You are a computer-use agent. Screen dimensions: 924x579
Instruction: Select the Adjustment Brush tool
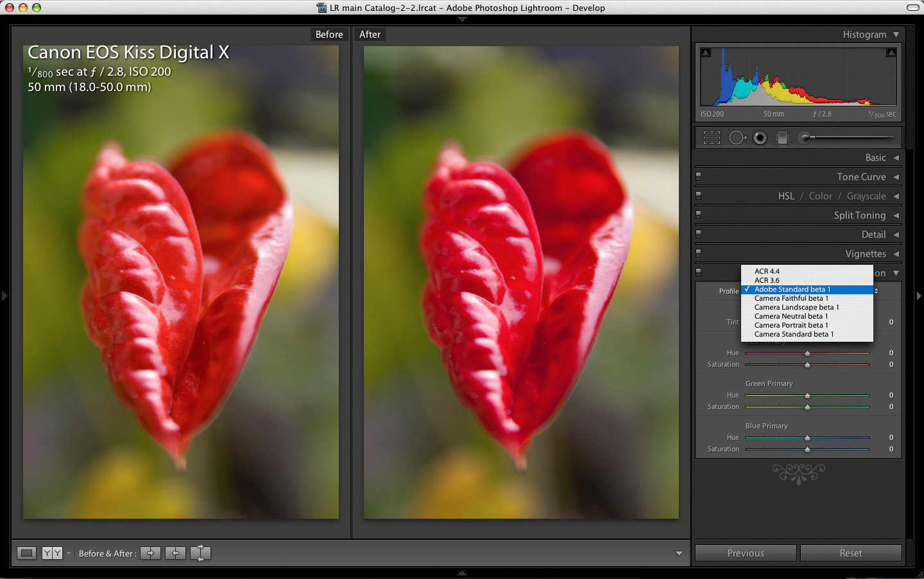847,137
